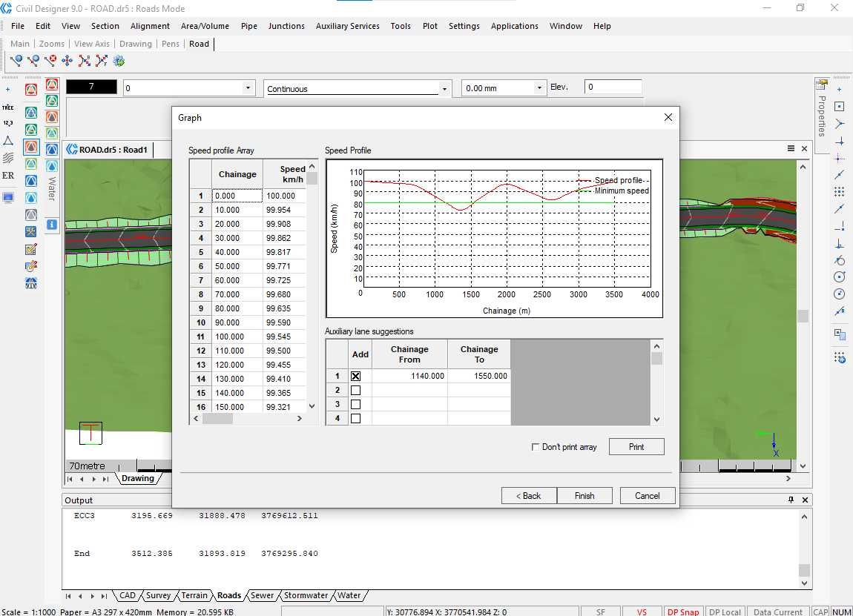
Task: Select speed cell 99.954 in row 2
Action: click(285, 210)
